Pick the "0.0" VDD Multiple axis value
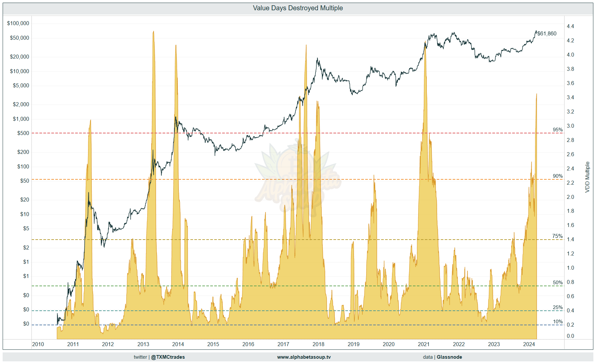 pos(570,336)
